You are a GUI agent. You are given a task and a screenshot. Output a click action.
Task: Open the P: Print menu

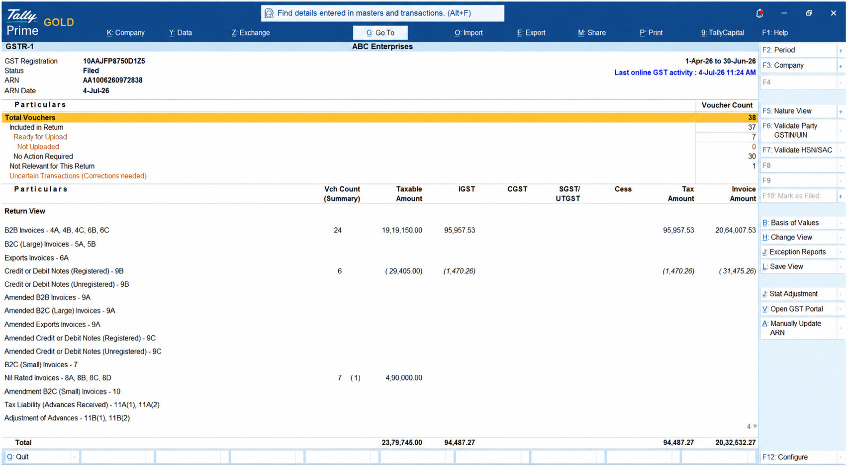(651, 32)
